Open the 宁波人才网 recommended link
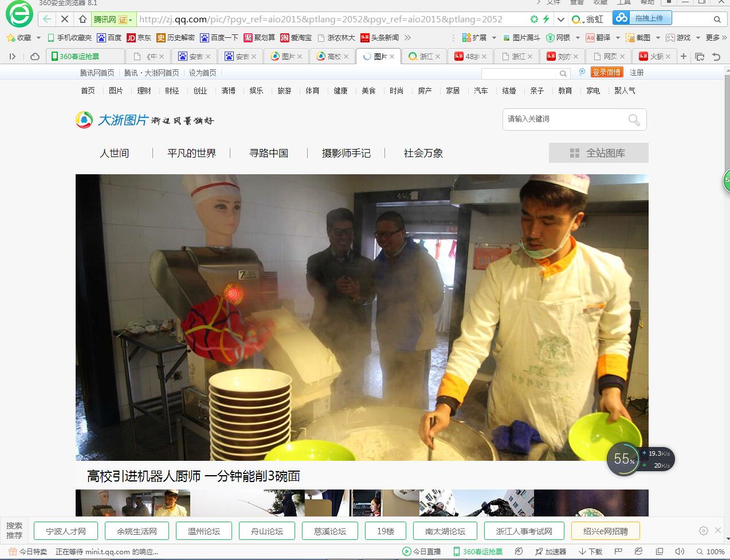 tap(66, 531)
